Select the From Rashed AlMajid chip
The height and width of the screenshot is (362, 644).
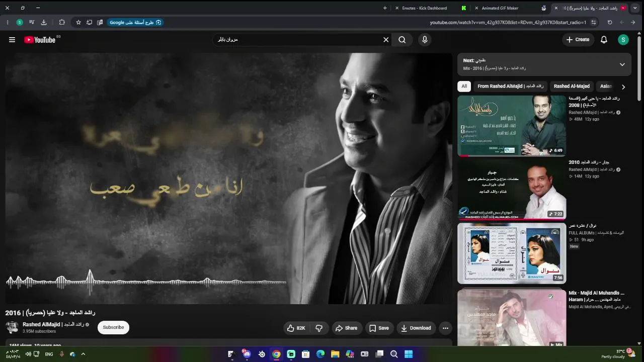510,86
